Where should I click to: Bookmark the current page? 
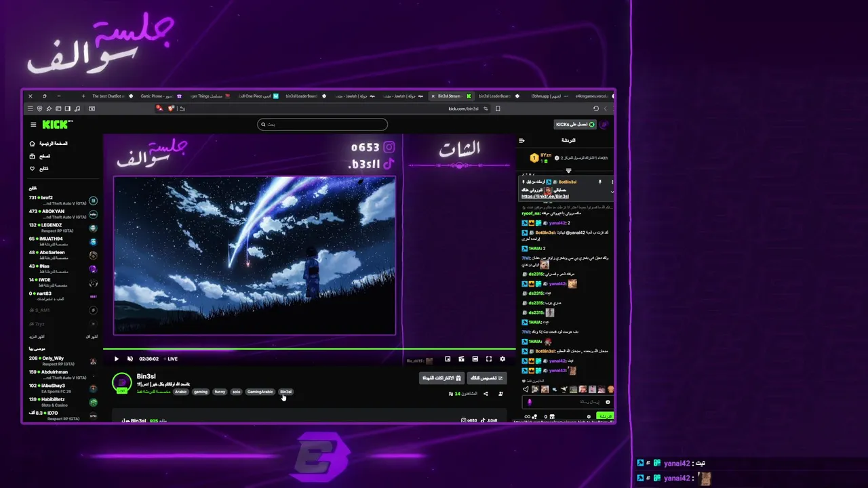(498, 108)
